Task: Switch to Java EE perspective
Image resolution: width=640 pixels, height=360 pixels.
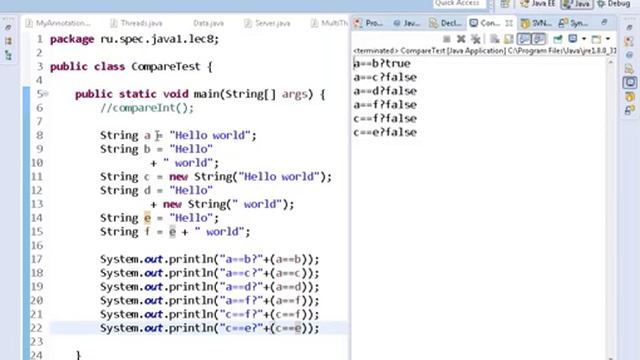Action: [538, 4]
